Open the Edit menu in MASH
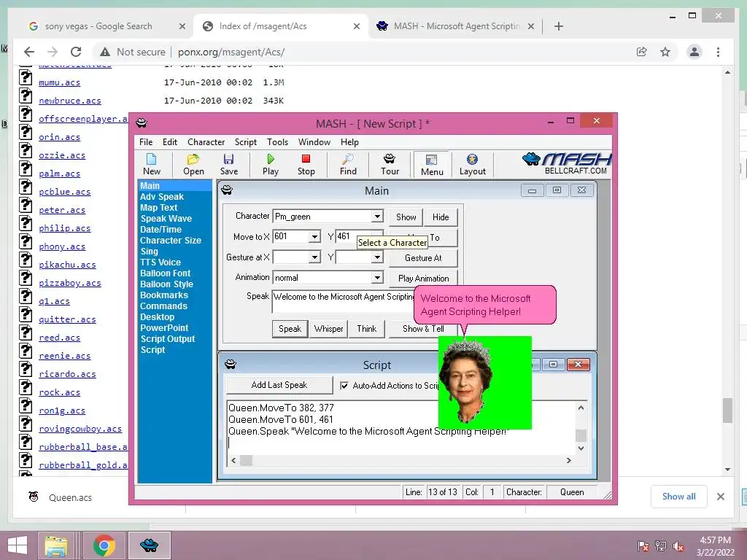Image resolution: width=747 pixels, height=560 pixels. coord(169,142)
